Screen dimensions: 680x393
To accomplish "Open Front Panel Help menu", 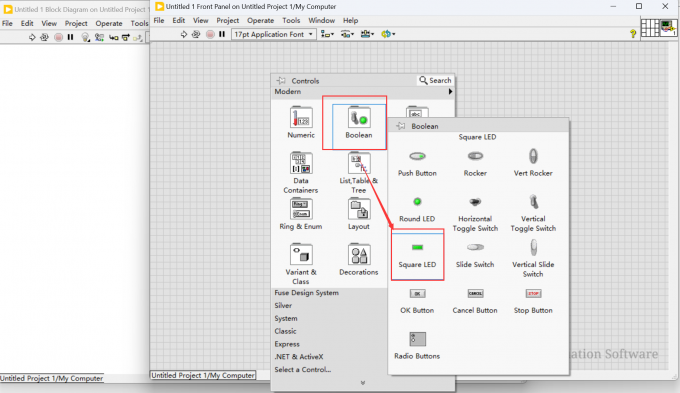I will (x=350, y=20).
